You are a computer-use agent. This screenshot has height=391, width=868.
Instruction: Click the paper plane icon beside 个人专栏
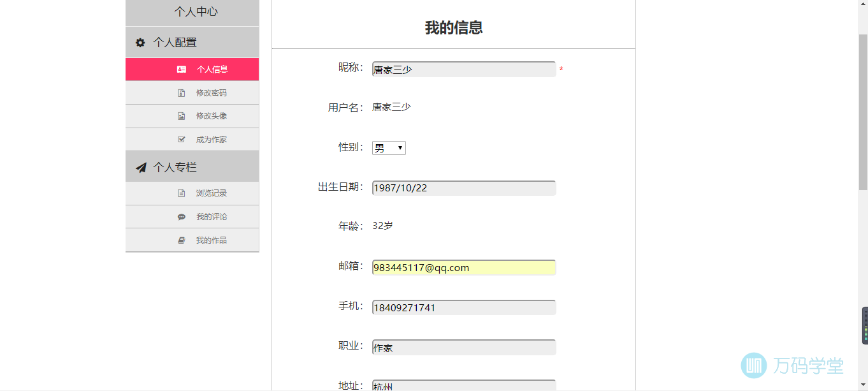tap(141, 168)
